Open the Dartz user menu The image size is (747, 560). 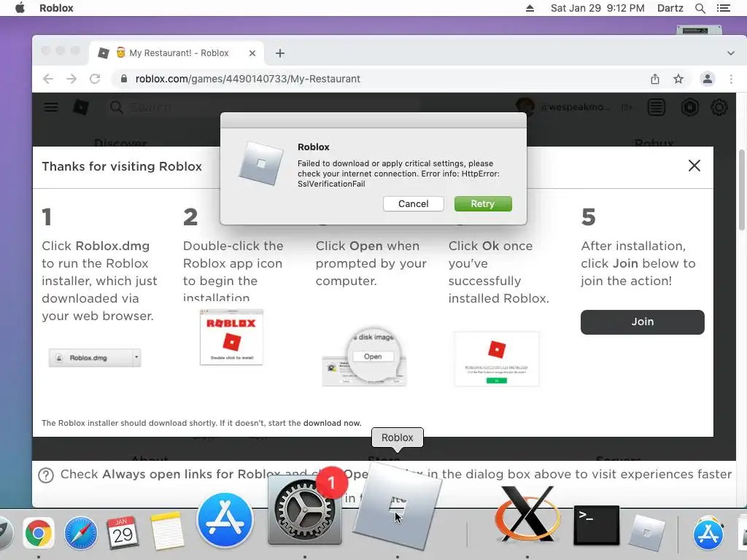(x=670, y=8)
